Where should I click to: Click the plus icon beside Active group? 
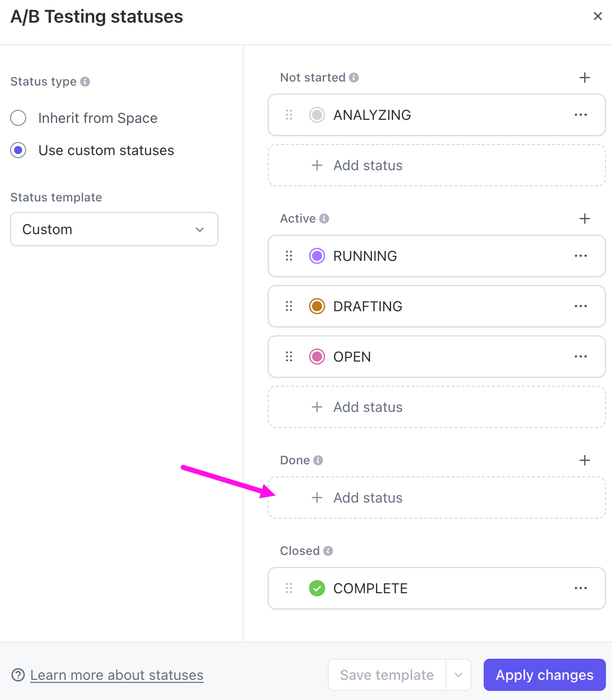click(584, 219)
